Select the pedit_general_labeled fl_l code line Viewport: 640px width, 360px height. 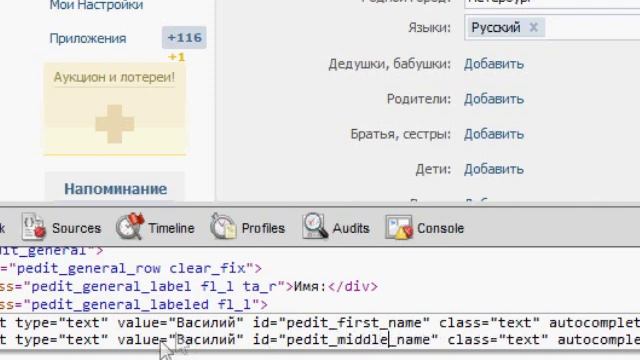point(134,304)
